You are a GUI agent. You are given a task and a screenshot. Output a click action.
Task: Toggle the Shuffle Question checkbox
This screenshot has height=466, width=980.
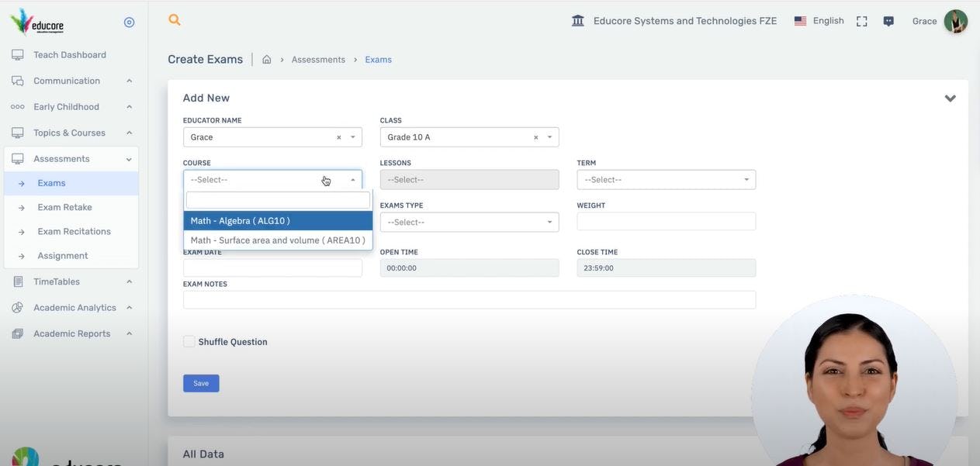coord(189,341)
